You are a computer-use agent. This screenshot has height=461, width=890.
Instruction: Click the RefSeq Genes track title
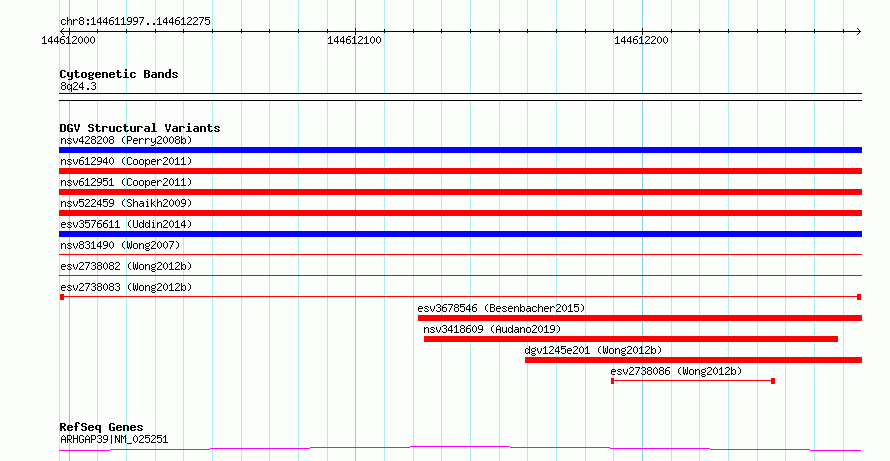pyautogui.click(x=101, y=427)
